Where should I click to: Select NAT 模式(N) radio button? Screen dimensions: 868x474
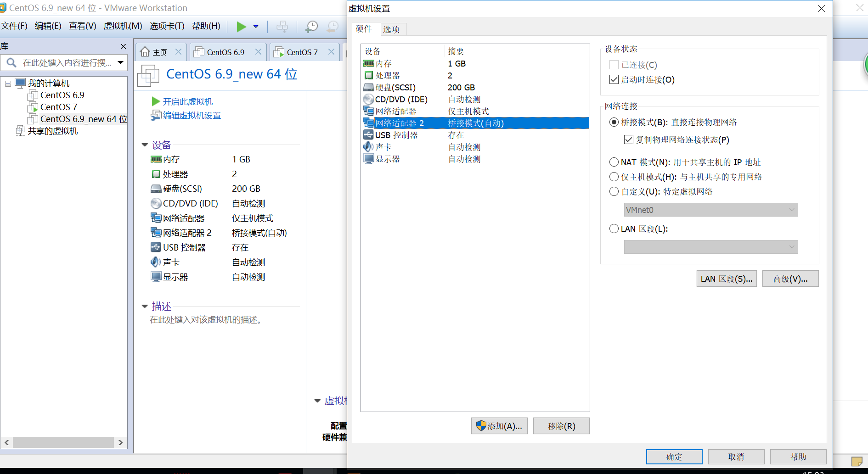[614, 162]
